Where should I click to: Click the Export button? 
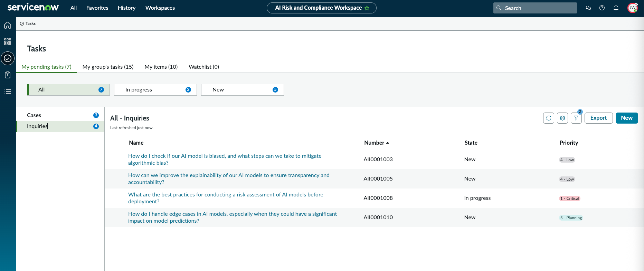[598, 118]
